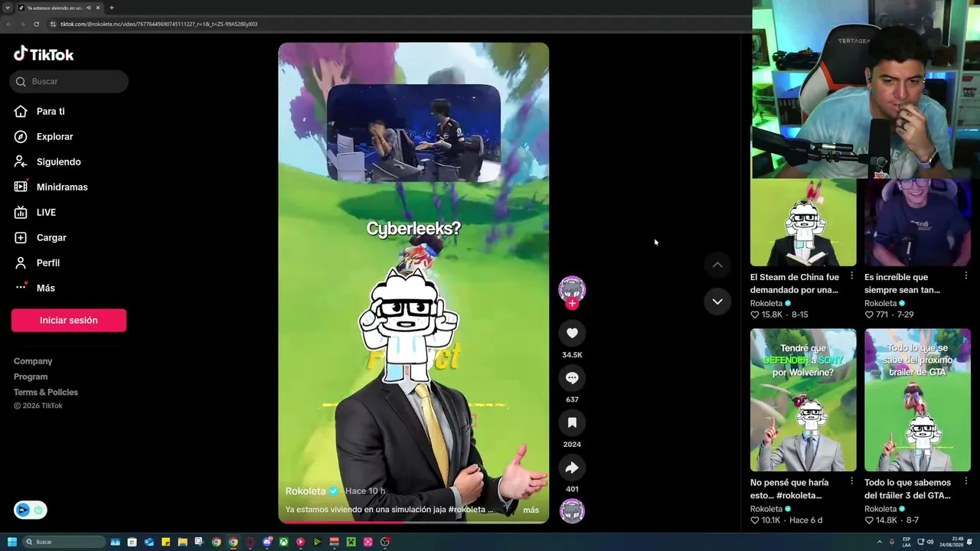Show hidden system tray icons
The width and height of the screenshot is (980, 551).
point(879,542)
